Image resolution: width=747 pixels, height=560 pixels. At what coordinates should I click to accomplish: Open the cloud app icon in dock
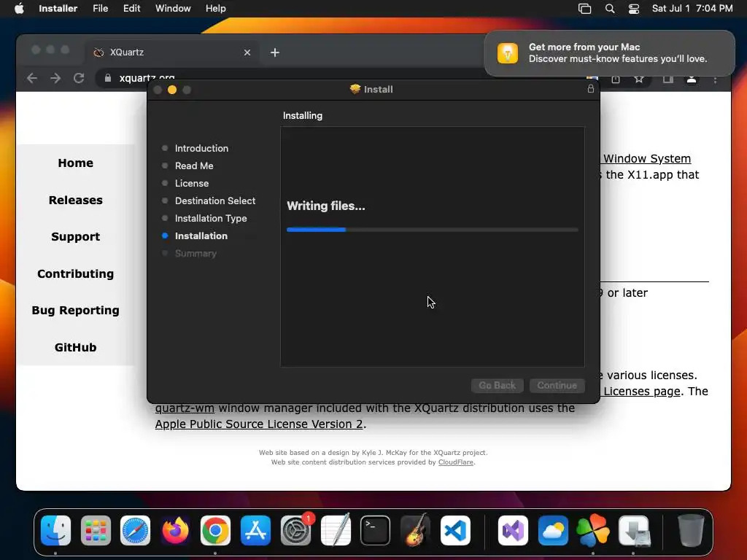click(553, 531)
